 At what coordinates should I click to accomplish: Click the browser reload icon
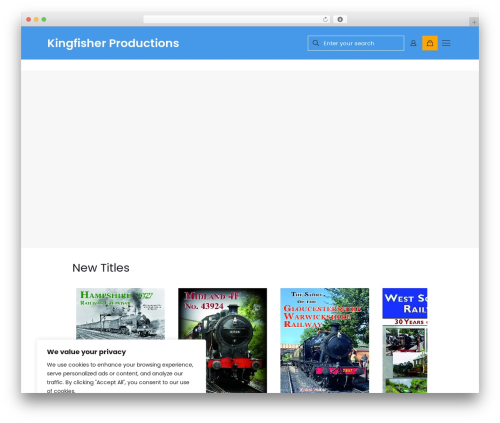(x=325, y=19)
